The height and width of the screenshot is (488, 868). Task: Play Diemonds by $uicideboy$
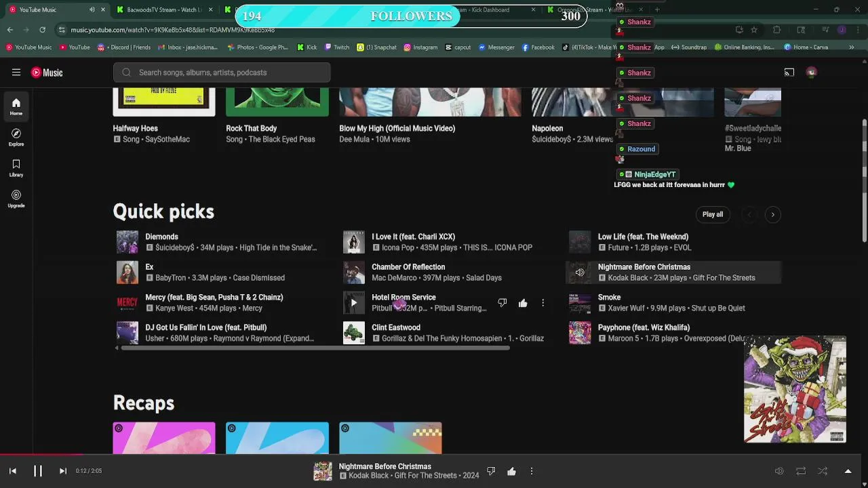(x=161, y=237)
